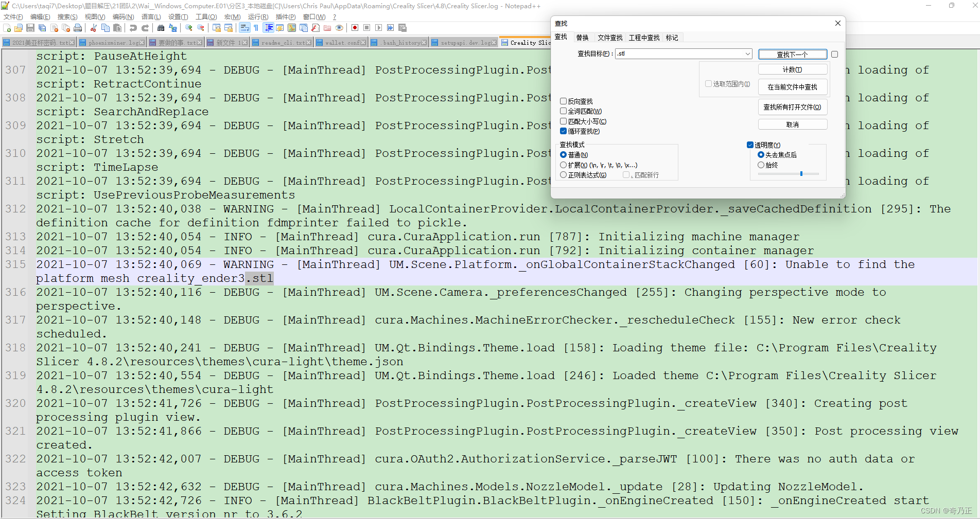This screenshot has width=980, height=519.
Task: Open the 搜索 menu
Action: [x=67, y=17]
